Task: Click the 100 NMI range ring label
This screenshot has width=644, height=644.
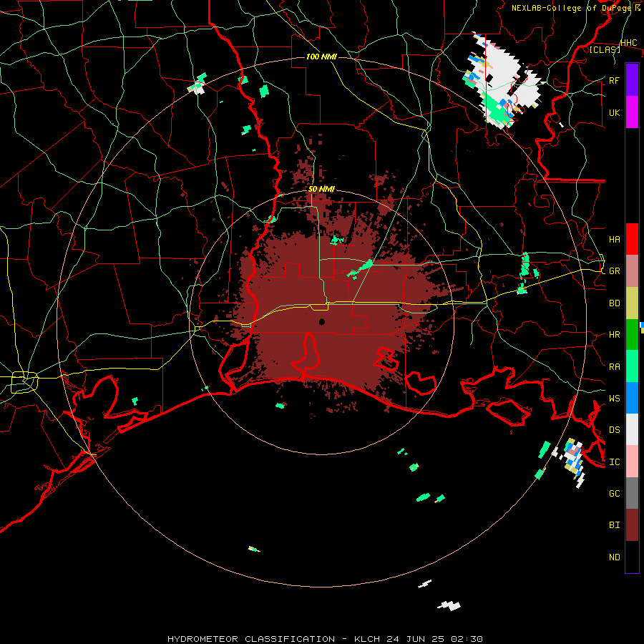Action: click(x=321, y=57)
